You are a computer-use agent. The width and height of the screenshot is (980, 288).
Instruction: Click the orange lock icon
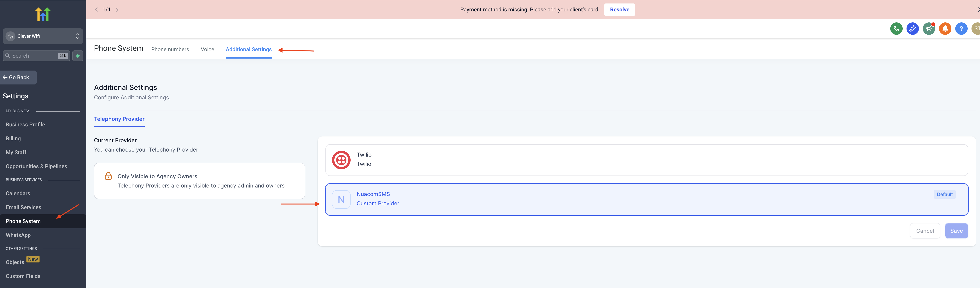[108, 176]
